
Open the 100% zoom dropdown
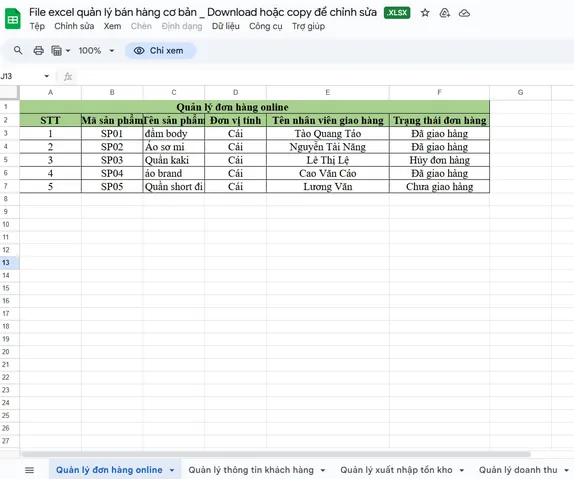pyautogui.click(x=96, y=51)
